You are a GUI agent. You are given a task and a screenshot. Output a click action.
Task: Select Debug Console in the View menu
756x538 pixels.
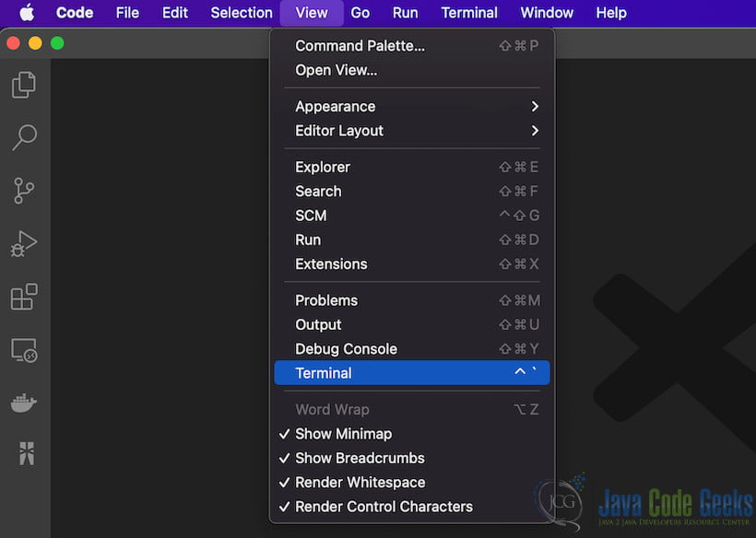tap(412, 349)
